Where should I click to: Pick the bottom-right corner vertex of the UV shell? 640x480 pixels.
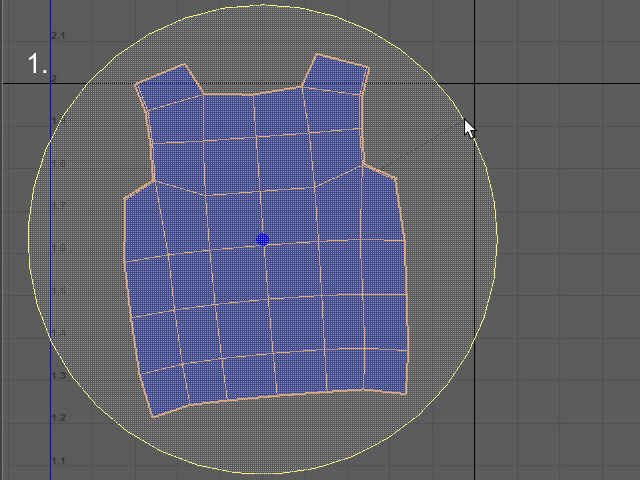[405, 394]
